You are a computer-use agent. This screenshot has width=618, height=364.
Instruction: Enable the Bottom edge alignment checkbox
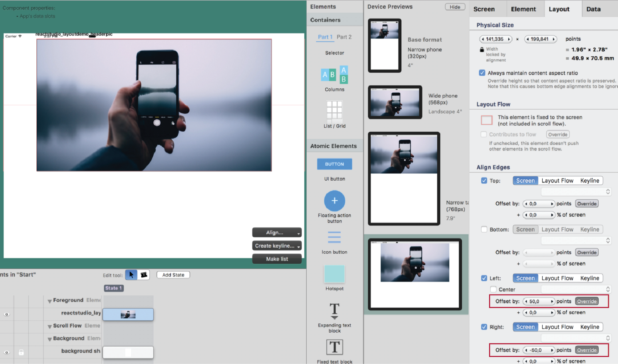click(484, 229)
